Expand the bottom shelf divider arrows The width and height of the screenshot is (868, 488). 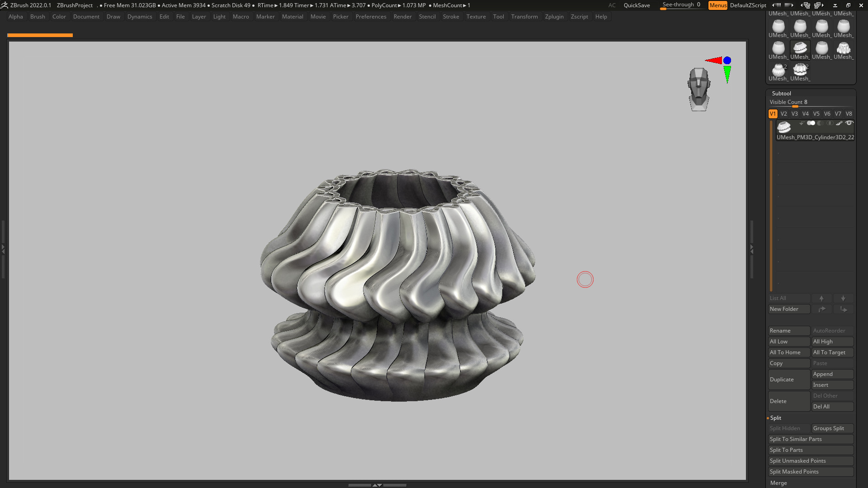coord(377,485)
